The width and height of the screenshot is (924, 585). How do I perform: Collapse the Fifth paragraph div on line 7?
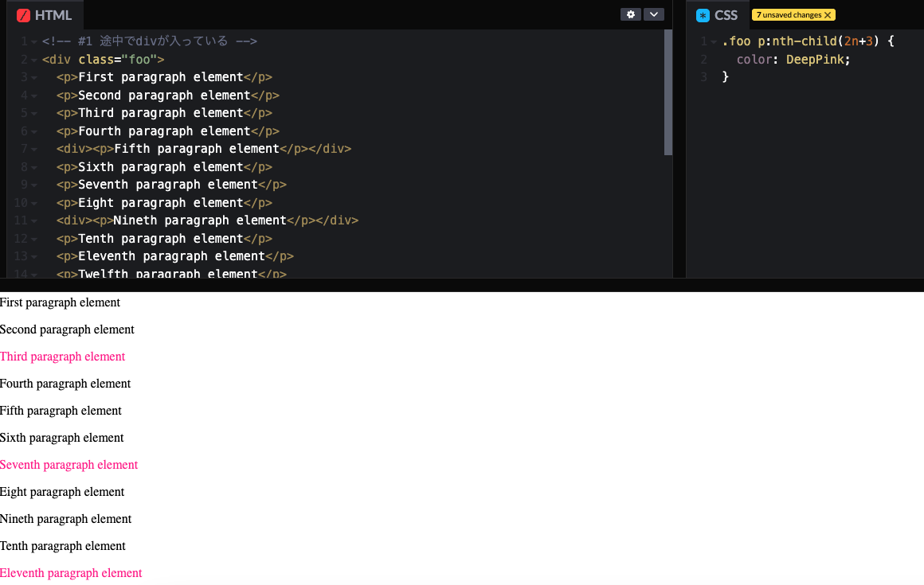coord(35,148)
